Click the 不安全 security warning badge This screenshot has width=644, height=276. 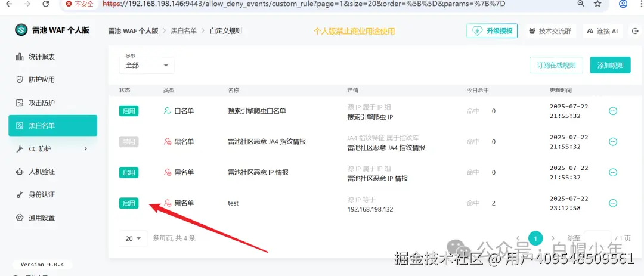(80, 4)
